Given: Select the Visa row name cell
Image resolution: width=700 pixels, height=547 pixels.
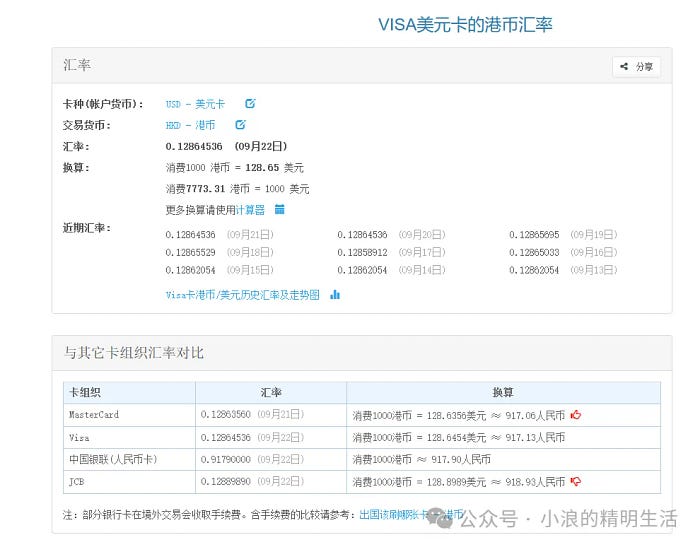Looking at the screenshot, I should (129, 437).
